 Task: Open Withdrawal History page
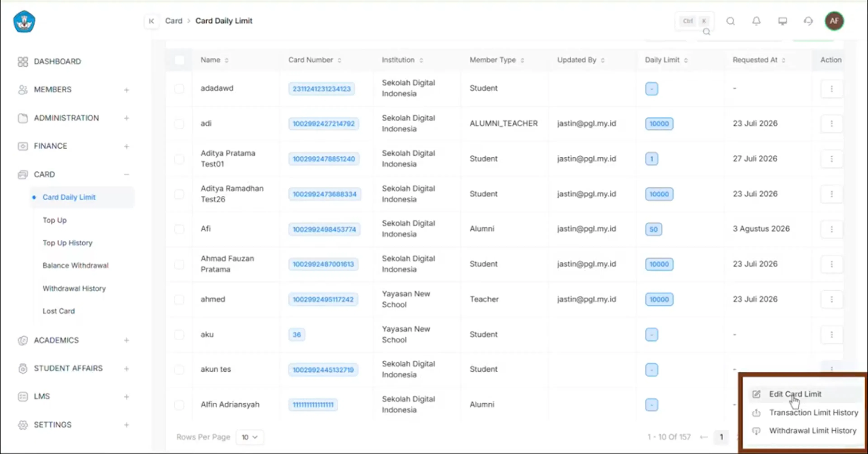tap(74, 288)
